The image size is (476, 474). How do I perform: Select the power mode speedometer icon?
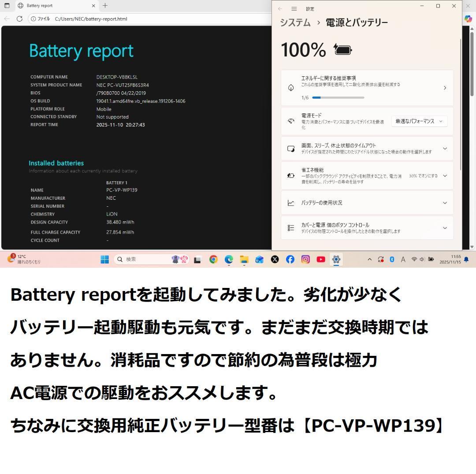click(291, 121)
